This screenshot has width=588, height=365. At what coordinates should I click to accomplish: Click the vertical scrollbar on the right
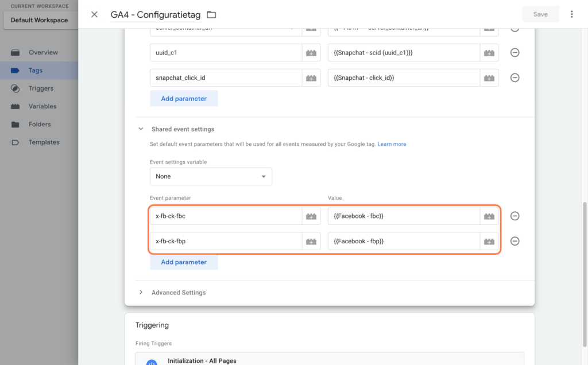click(x=584, y=275)
